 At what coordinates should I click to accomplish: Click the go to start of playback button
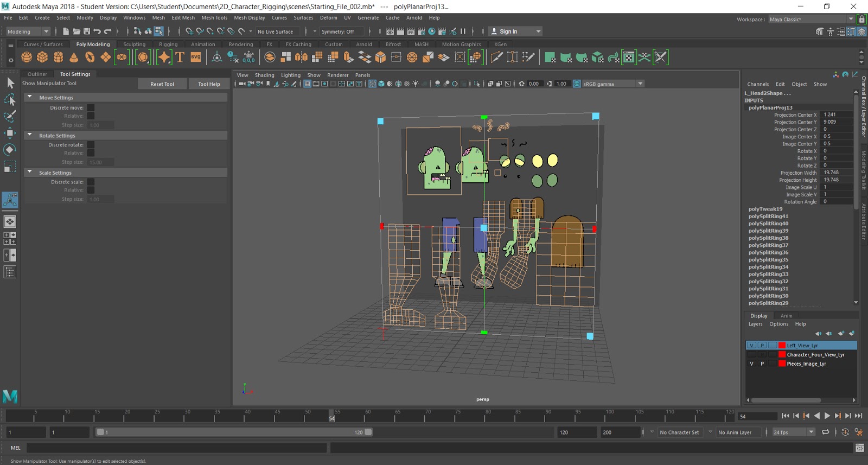[786, 416]
